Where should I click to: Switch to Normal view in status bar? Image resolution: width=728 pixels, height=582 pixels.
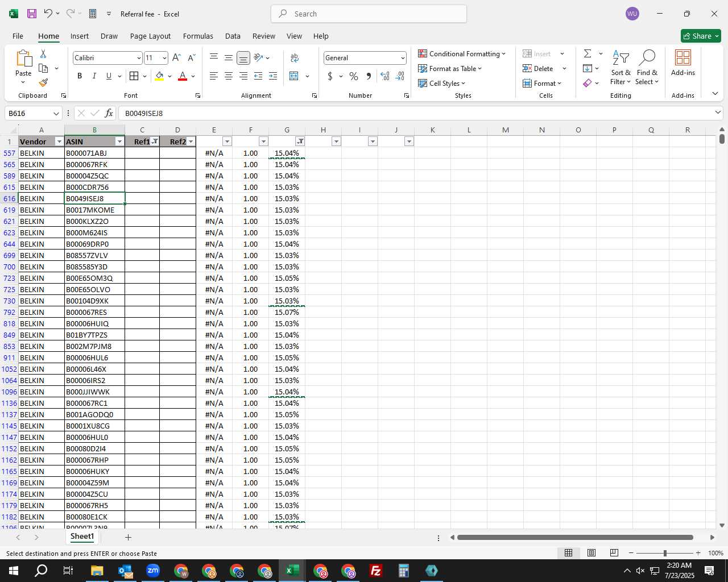[568, 553]
